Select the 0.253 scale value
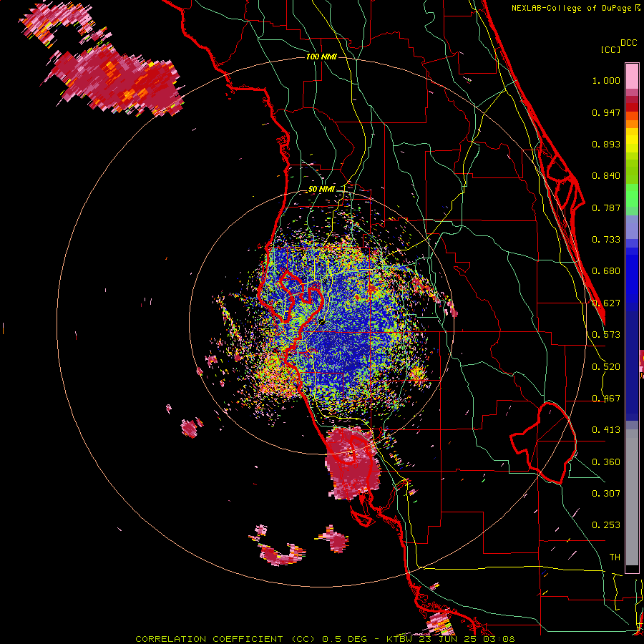Viewport: 644px width, 644px height. pos(606,525)
